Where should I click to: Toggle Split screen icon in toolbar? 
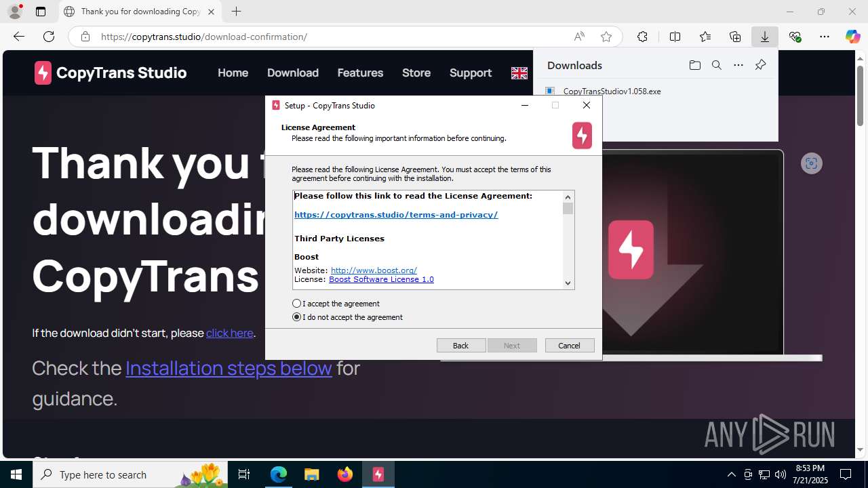click(x=675, y=37)
